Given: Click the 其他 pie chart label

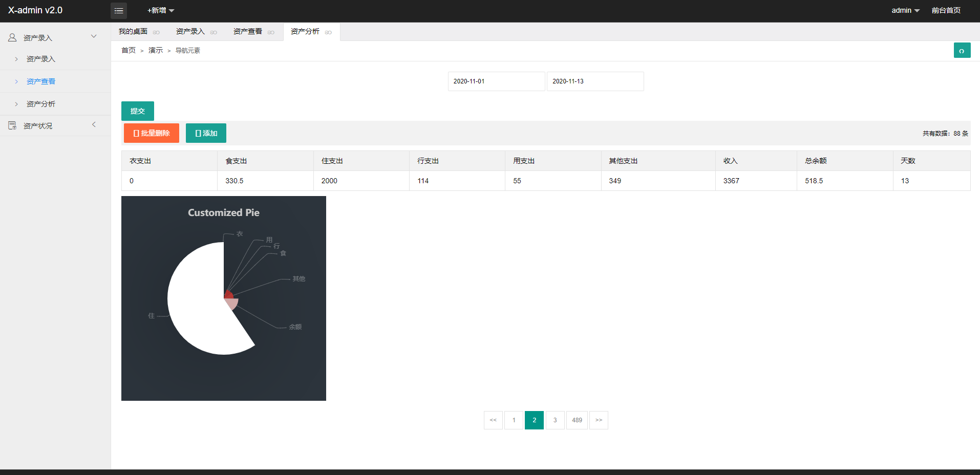Looking at the screenshot, I should coord(299,279).
